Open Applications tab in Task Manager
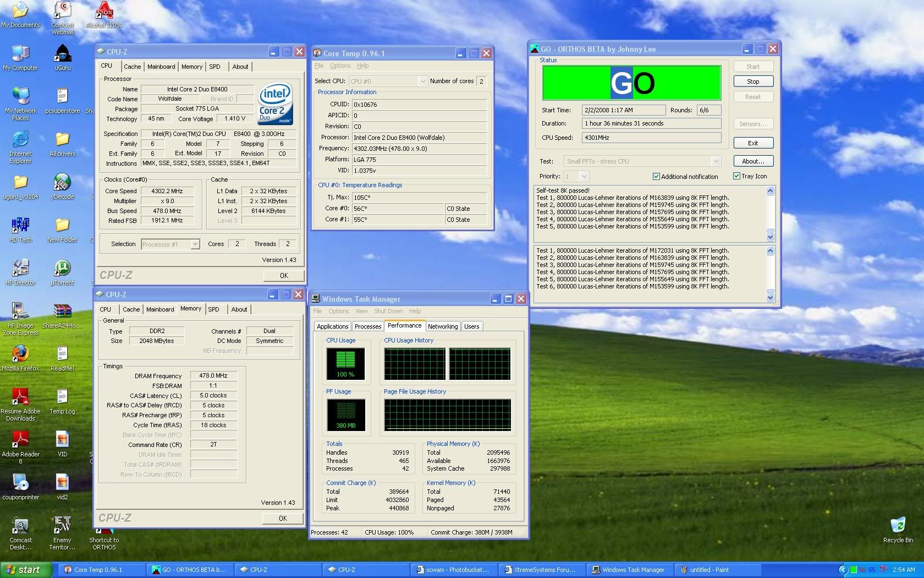The image size is (924, 578). (333, 326)
